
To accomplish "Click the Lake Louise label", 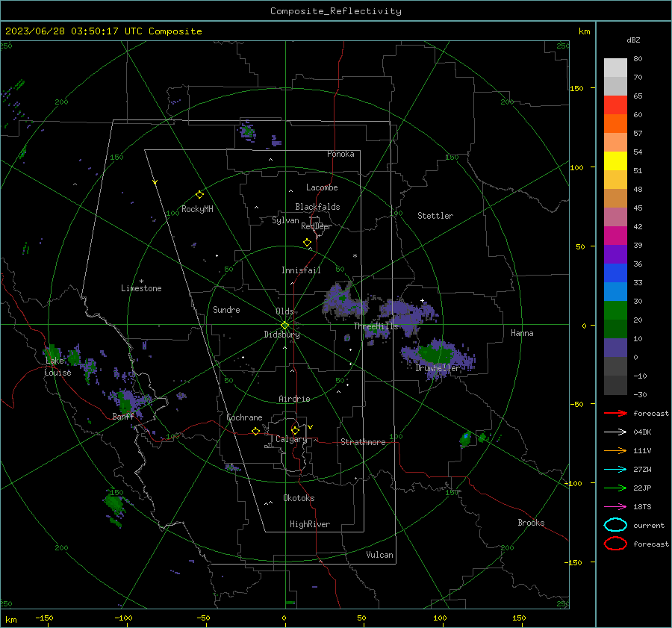I will [x=57, y=367].
